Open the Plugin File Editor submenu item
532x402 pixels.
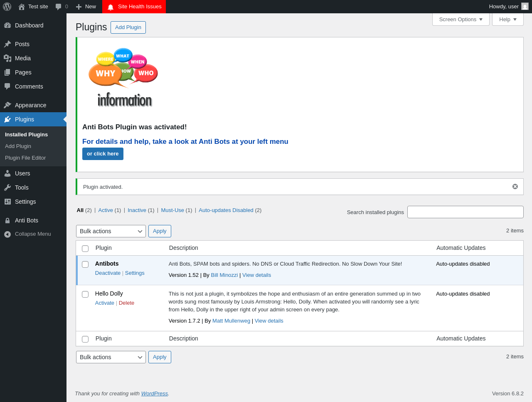pos(25,158)
